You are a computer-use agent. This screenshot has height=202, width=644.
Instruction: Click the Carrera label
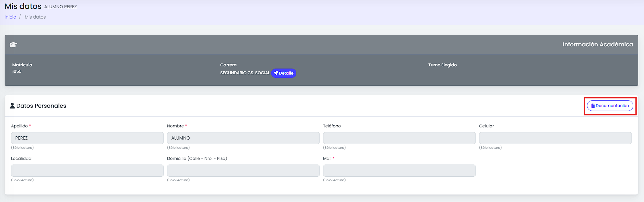click(x=228, y=65)
